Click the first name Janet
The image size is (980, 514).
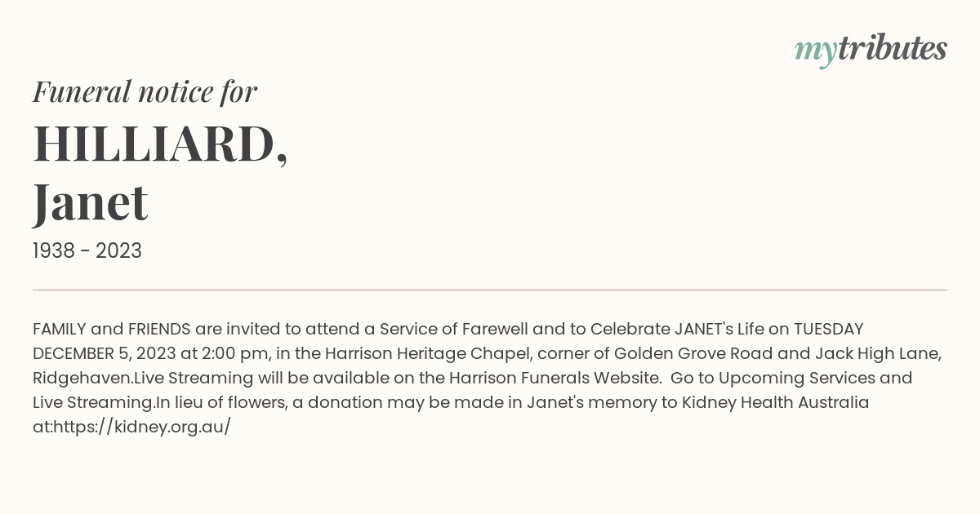[x=91, y=202]
